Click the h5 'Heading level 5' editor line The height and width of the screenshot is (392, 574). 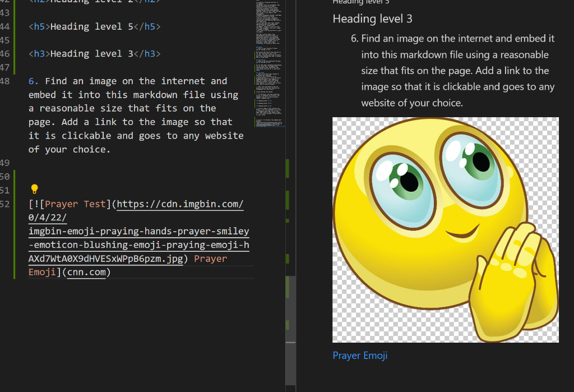click(x=94, y=27)
